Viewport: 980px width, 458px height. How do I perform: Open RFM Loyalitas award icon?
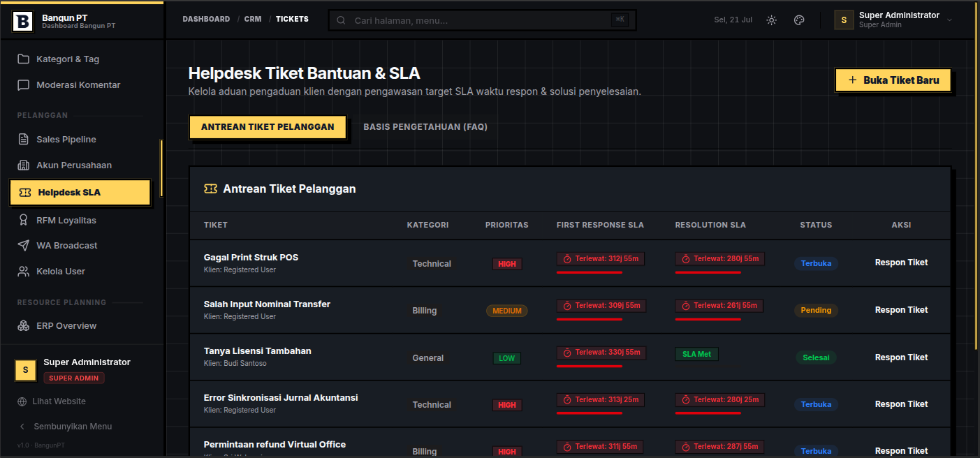pyautogui.click(x=23, y=220)
